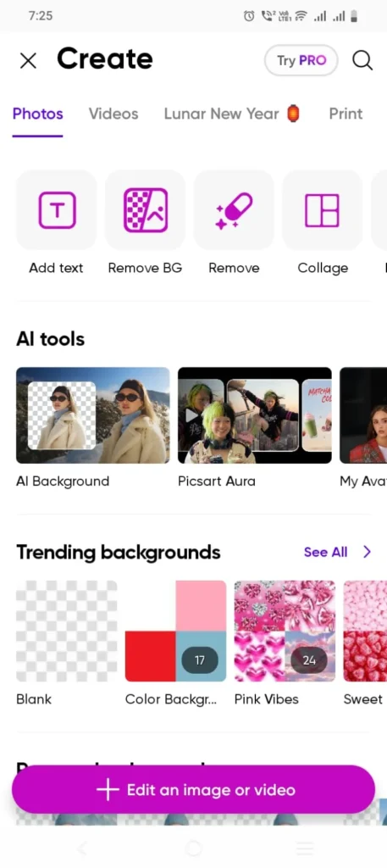Tap the Pink Vibes caption
The width and height of the screenshot is (387, 868).
coord(267,699)
